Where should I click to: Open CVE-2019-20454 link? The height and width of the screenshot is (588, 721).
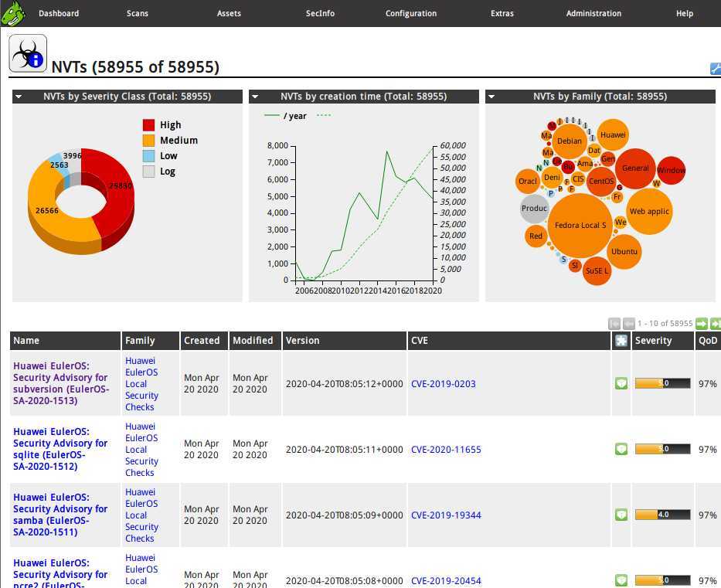[446, 580]
